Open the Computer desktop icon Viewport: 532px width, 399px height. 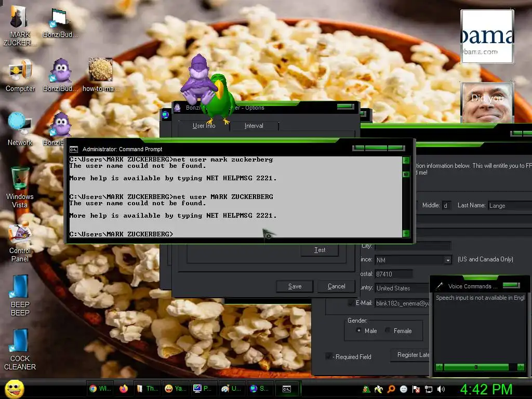[20, 76]
